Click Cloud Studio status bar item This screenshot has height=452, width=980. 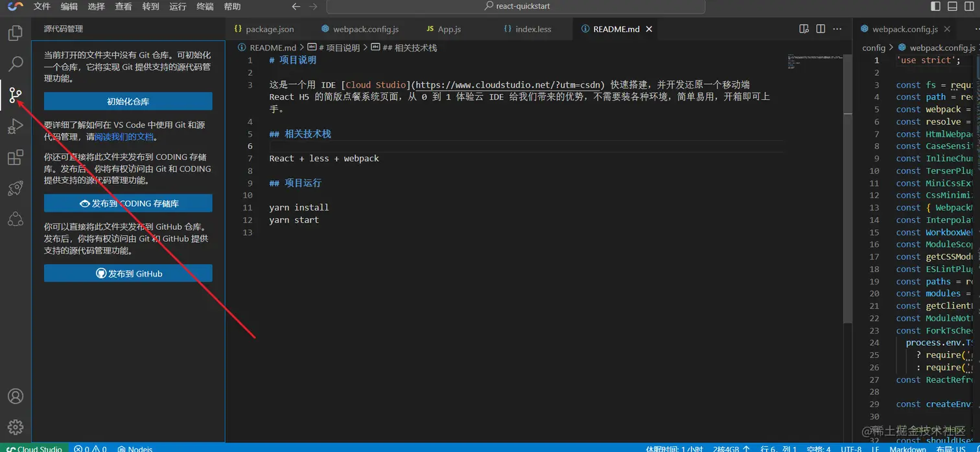(35, 448)
